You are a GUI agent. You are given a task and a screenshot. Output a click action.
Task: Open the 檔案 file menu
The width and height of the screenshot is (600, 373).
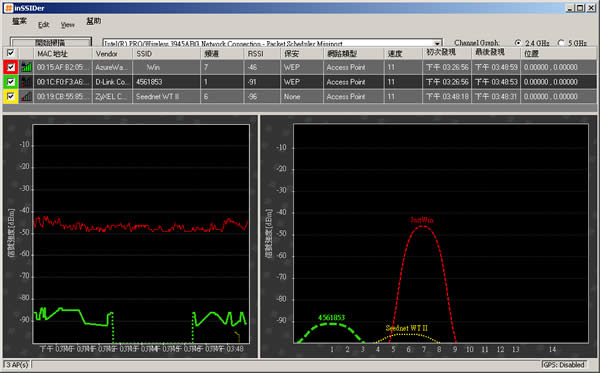(x=19, y=21)
